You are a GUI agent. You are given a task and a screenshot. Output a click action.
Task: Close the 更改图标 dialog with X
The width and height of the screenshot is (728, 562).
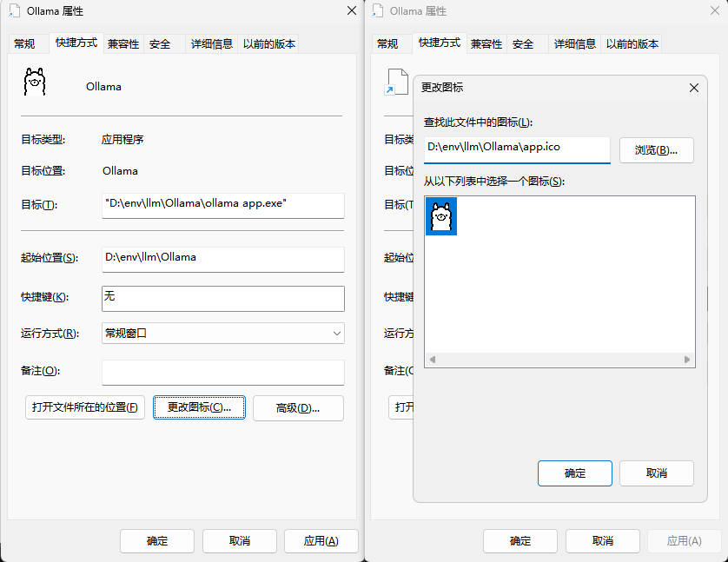click(x=693, y=88)
